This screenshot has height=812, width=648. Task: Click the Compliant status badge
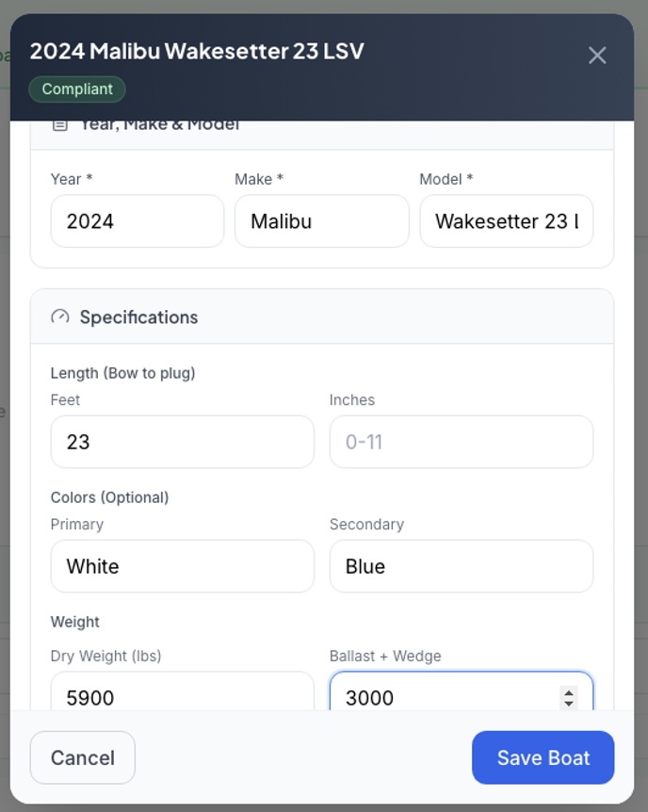pos(77,89)
